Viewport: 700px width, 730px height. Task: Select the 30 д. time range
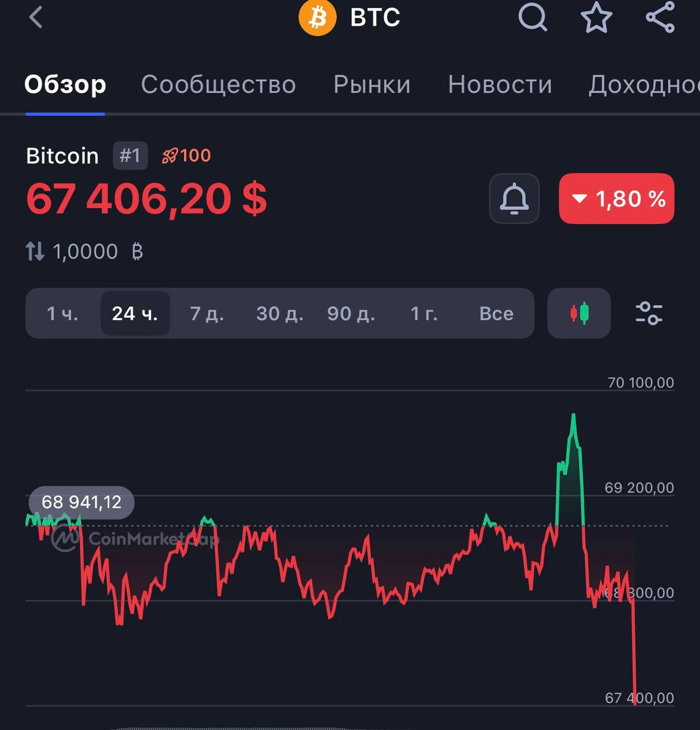279,313
